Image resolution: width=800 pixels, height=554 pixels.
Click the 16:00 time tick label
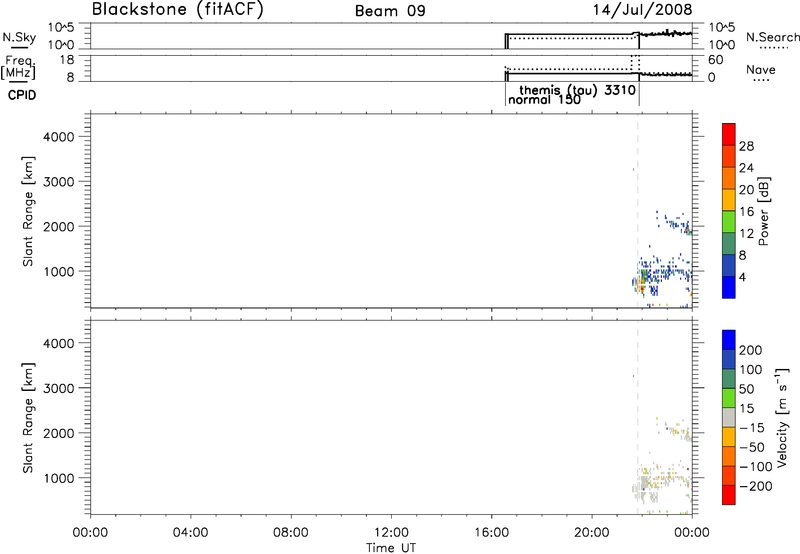click(491, 533)
